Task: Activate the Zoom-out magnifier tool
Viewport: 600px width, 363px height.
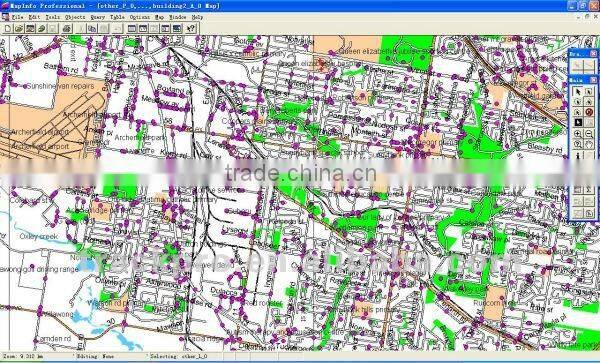Action: [589, 134]
